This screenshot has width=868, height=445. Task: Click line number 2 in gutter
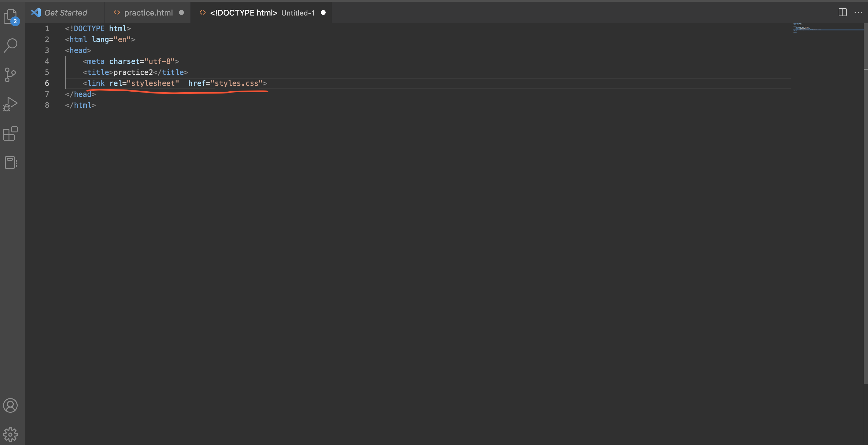tap(47, 39)
